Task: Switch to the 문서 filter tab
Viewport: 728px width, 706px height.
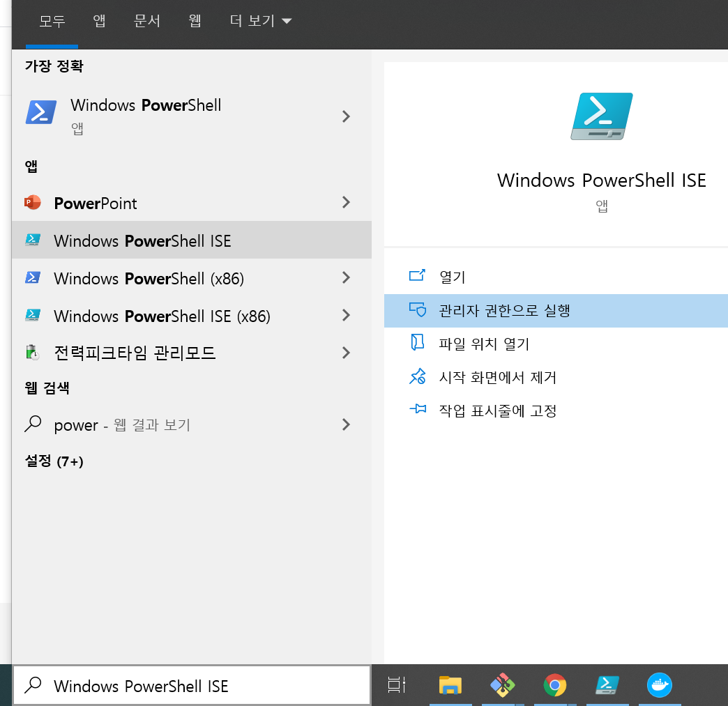Action: 146,21
